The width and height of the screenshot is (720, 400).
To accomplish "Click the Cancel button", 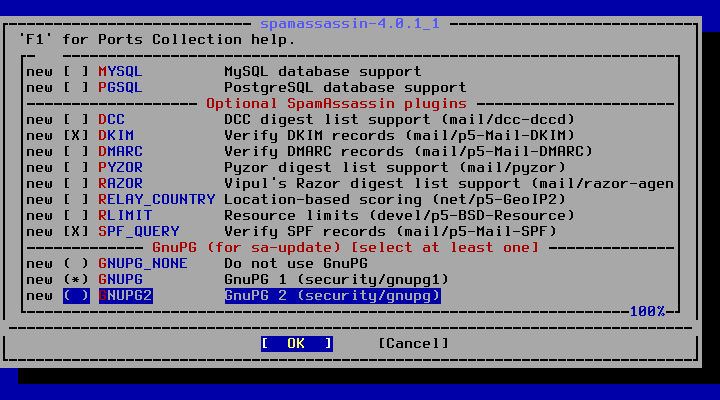I will point(413,344).
